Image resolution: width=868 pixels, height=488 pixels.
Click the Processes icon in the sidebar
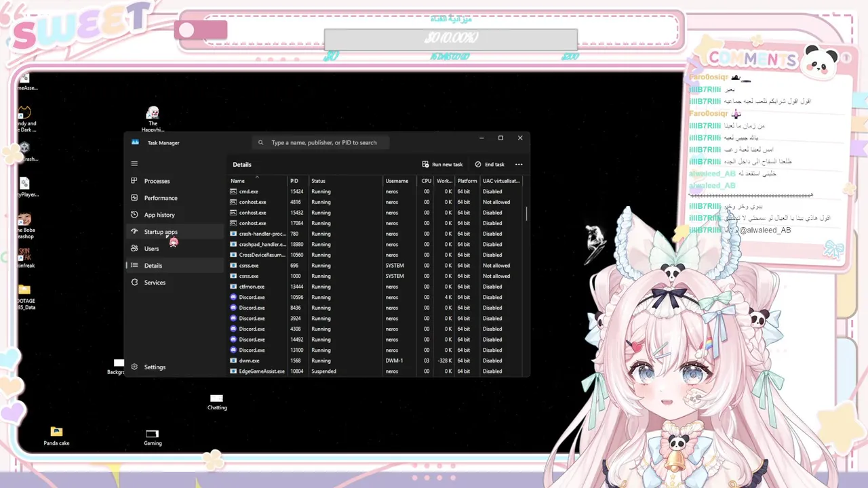click(x=134, y=181)
